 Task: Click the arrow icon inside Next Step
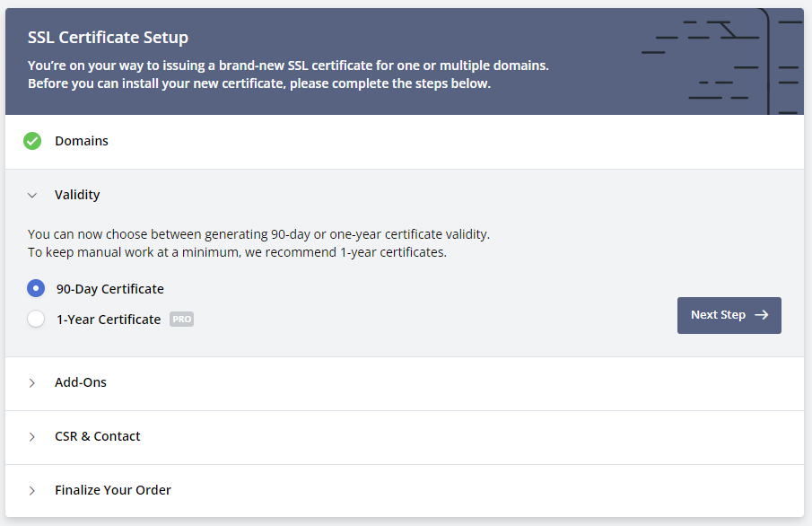[x=762, y=315]
